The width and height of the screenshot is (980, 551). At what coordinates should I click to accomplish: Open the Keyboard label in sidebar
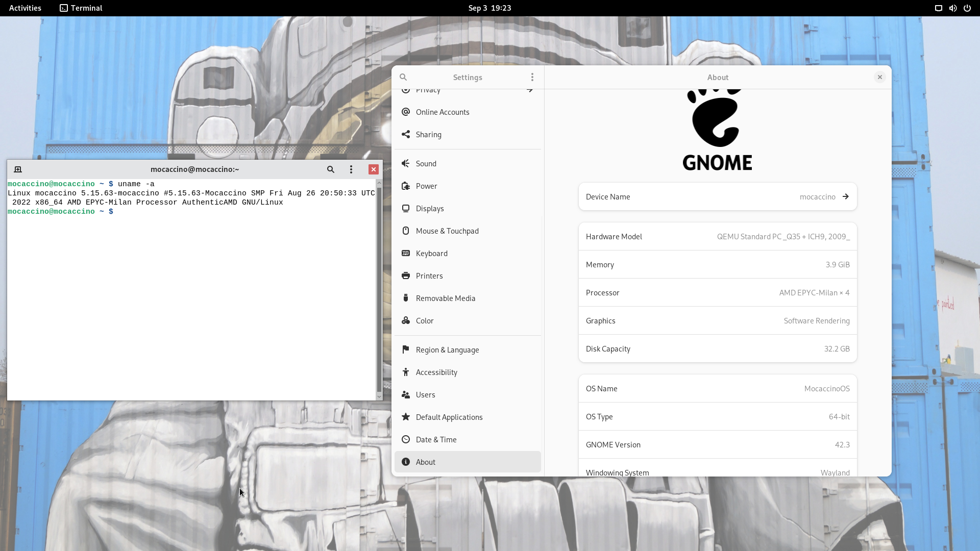[432, 253]
